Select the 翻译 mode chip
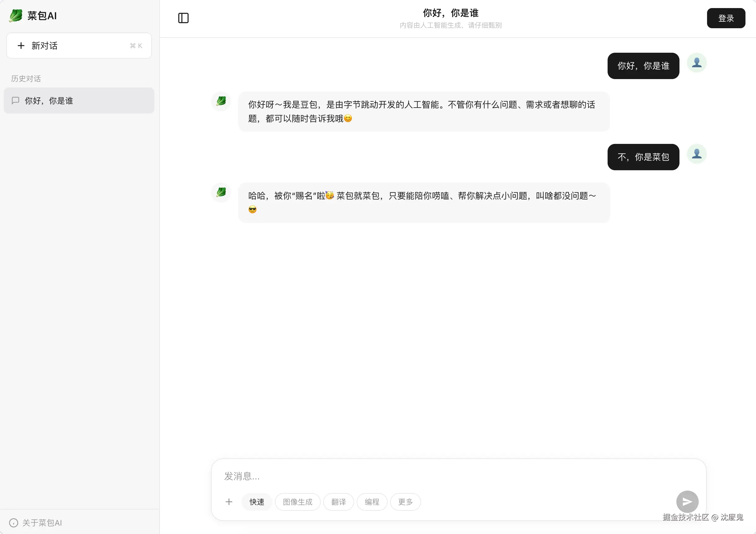The width and height of the screenshot is (756, 534). pyautogui.click(x=338, y=502)
